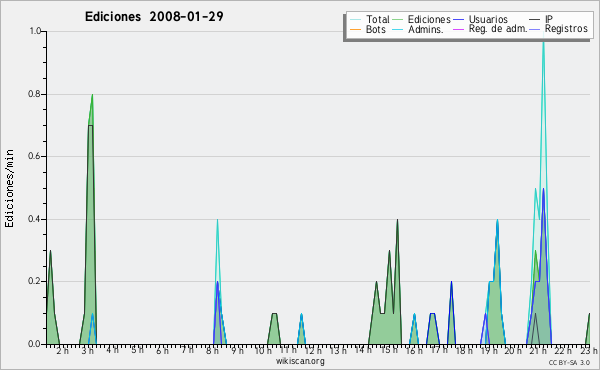The width and height of the screenshot is (600, 370).
Task: Click the 0.8 y-axis value label
Action: [35, 94]
